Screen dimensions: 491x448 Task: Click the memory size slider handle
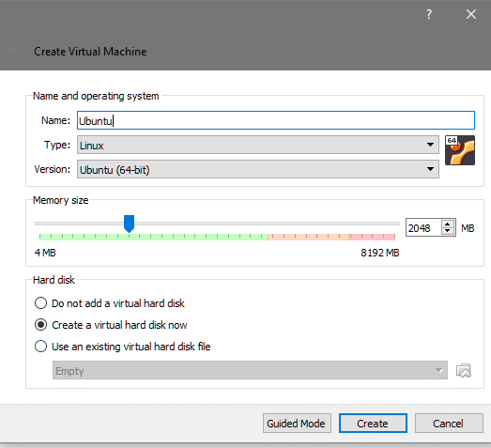pos(129,224)
